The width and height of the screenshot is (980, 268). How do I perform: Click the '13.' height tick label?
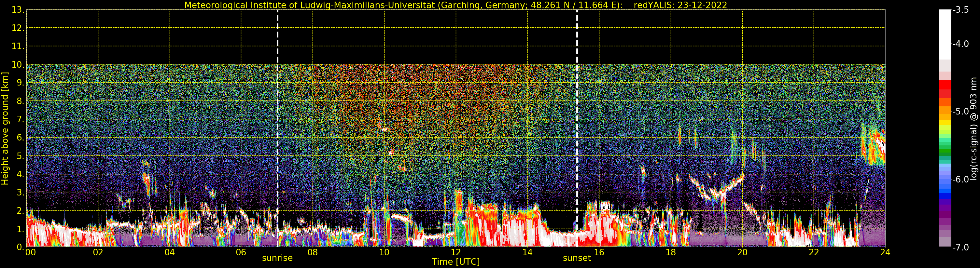(x=18, y=10)
